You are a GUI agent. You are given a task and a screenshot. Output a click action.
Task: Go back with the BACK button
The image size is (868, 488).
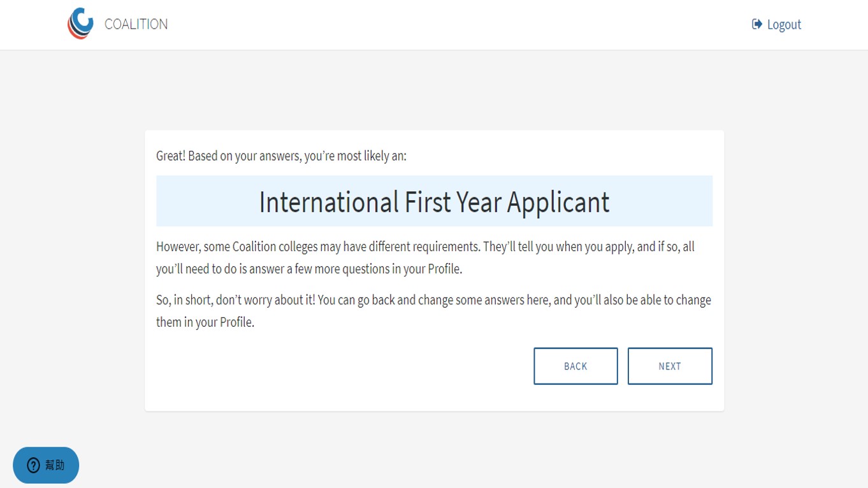click(x=575, y=366)
